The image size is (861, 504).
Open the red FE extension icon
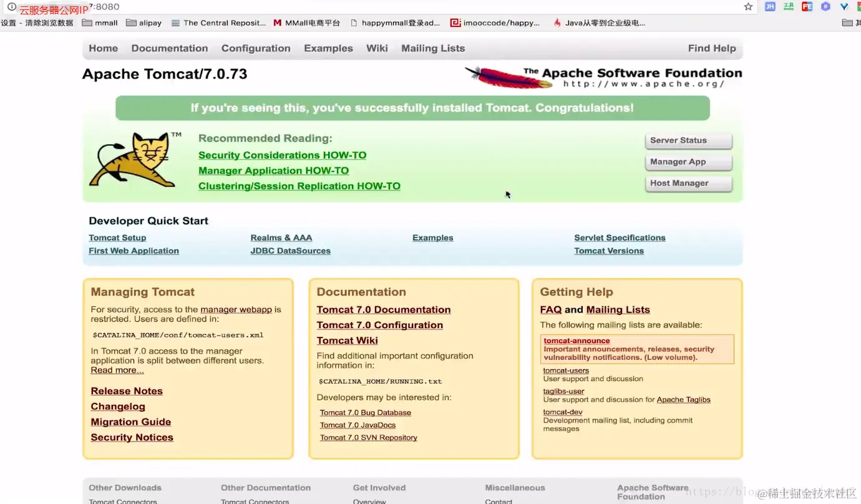click(807, 7)
